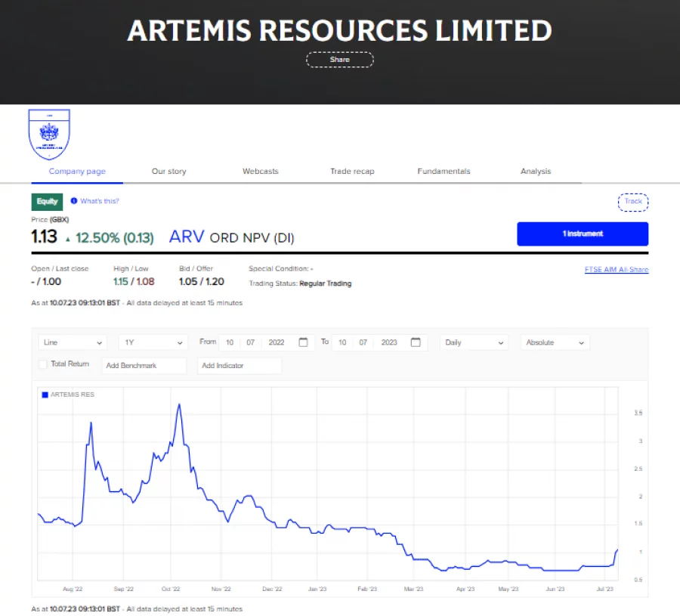The width and height of the screenshot is (680, 616).
Task: Click the What's this? link
Action: coord(99,201)
